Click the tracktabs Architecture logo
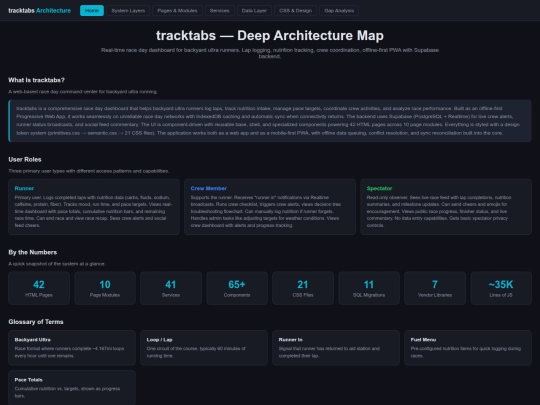Screen dimensions: 540x405 40,10
